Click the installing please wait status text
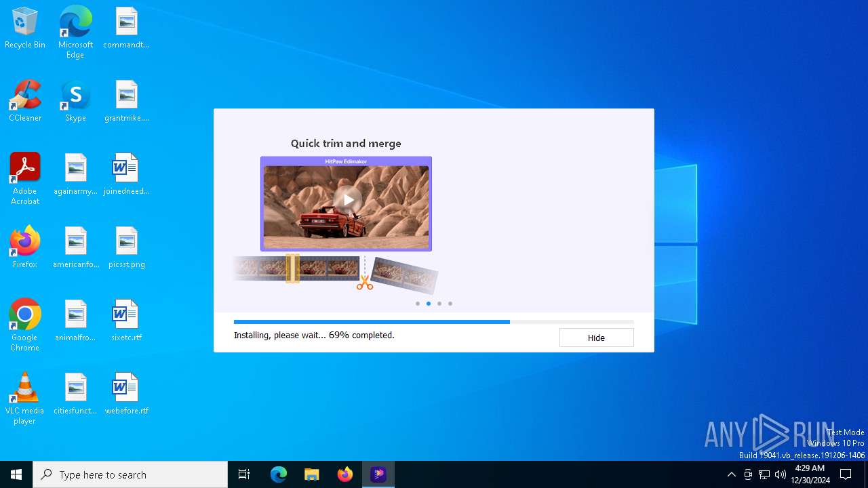The width and height of the screenshot is (868, 488). pos(314,335)
